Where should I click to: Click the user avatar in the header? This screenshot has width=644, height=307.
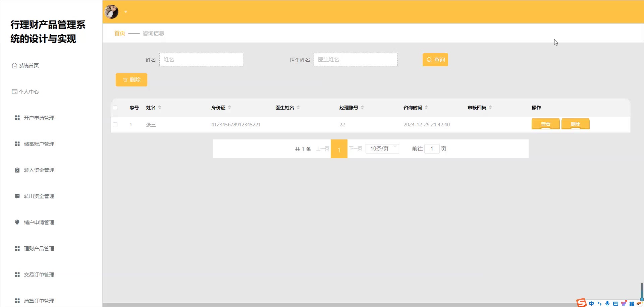pos(111,12)
